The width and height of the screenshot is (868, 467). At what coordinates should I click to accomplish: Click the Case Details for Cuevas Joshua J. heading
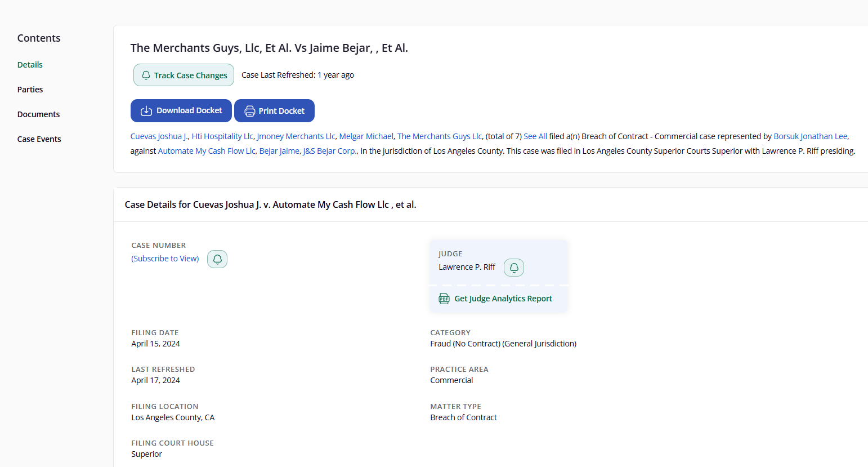tap(270, 204)
